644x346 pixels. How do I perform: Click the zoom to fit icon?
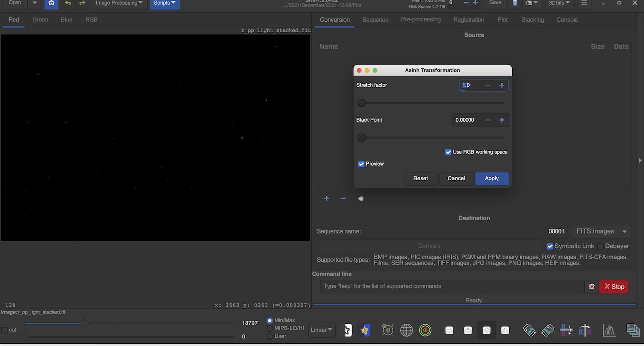click(486, 330)
